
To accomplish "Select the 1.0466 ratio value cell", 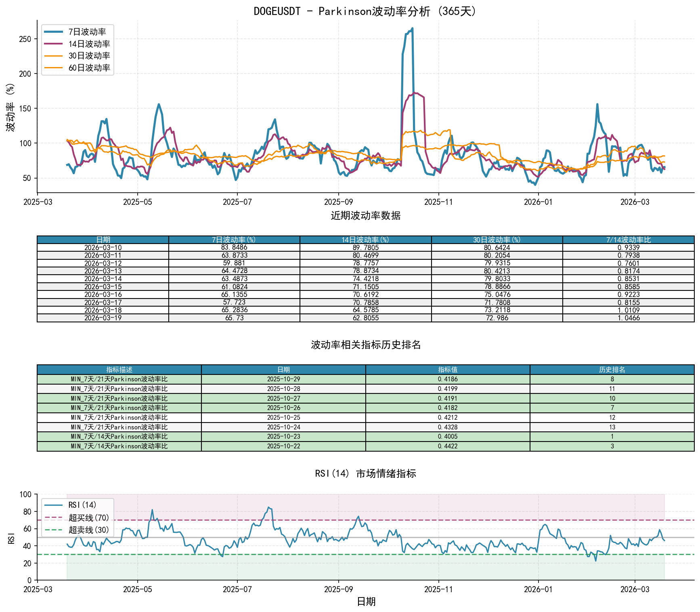I will (x=628, y=318).
